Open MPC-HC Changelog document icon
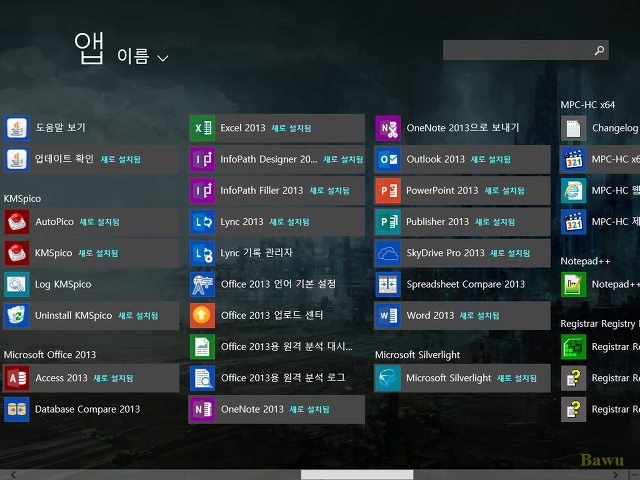This screenshot has width=640, height=480. (573, 128)
